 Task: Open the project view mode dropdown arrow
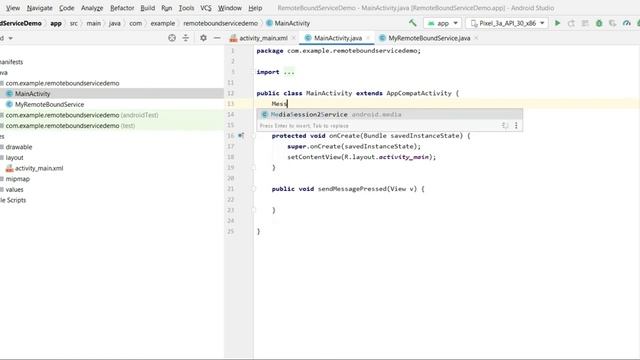(11, 38)
